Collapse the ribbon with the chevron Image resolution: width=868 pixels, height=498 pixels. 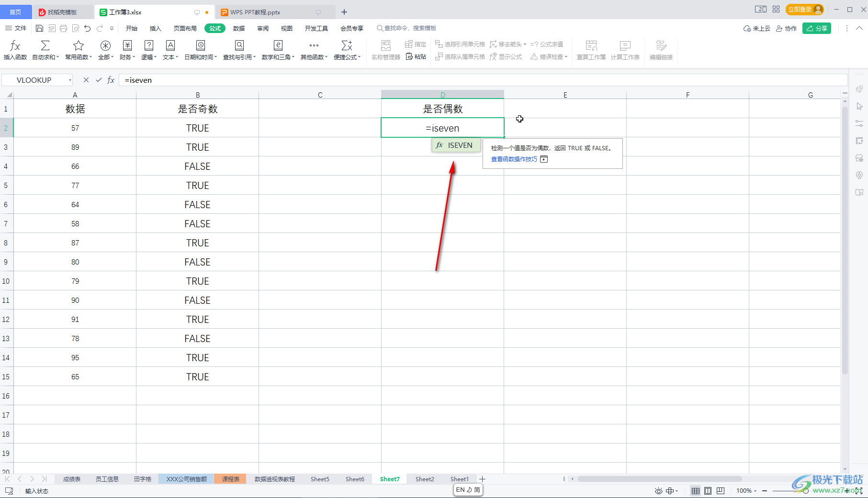[859, 28]
